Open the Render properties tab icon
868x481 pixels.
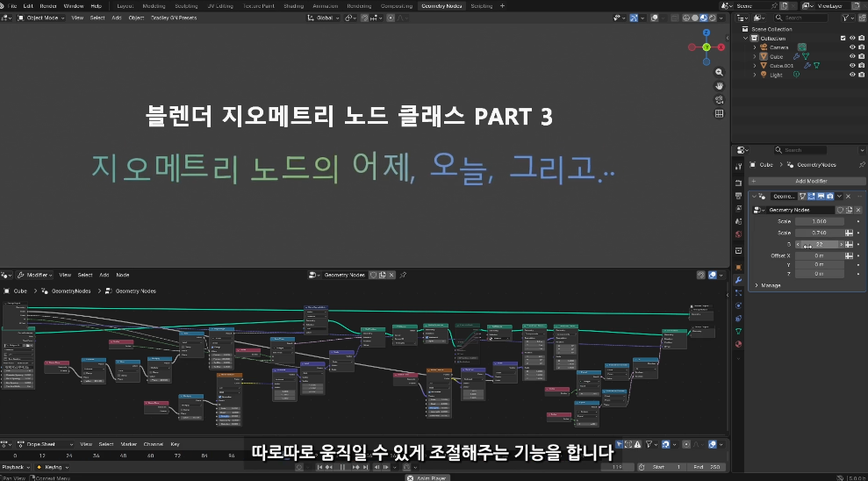[738, 182]
